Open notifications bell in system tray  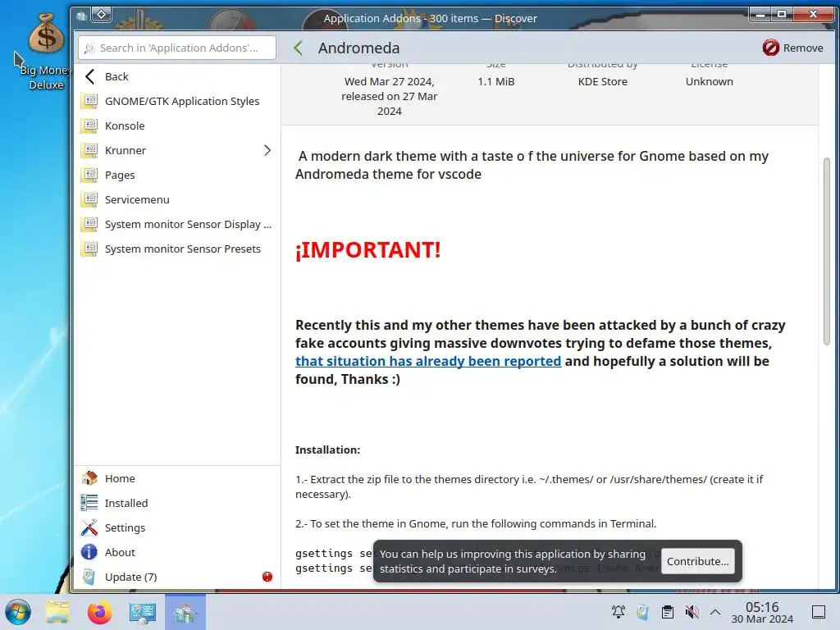click(x=619, y=612)
